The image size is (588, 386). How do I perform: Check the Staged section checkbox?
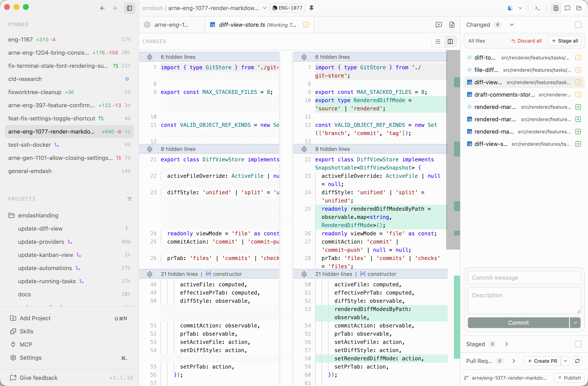click(x=578, y=344)
